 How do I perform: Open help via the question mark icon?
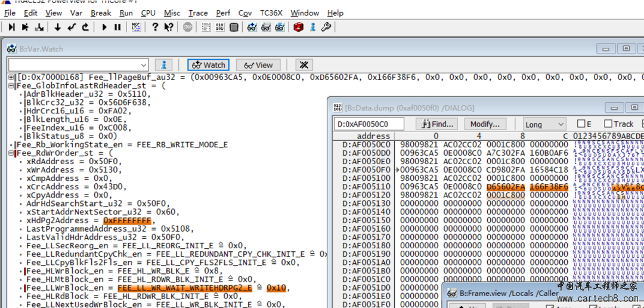tap(155, 27)
